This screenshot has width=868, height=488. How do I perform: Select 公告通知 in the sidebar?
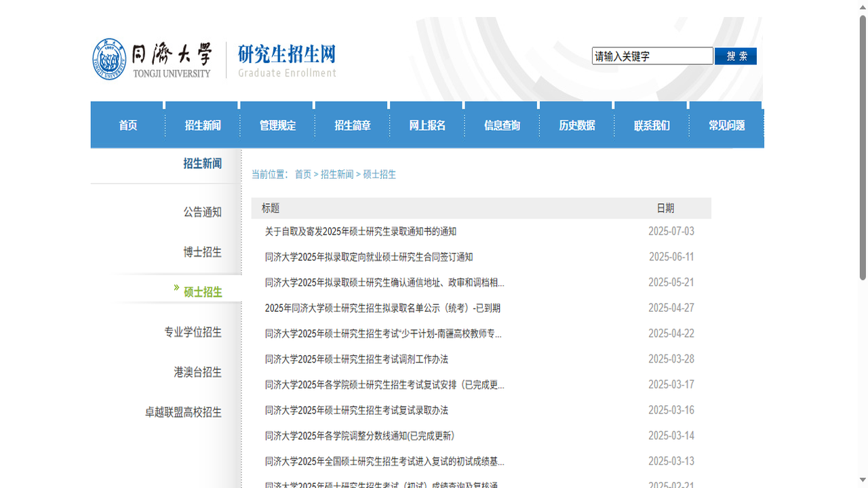click(201, 211)
